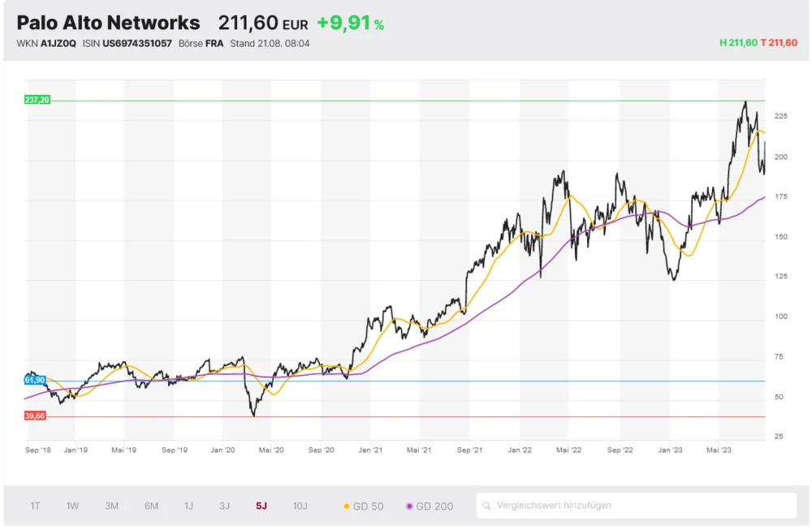Click the Jan '23 axis label

click(x=670, y=450)
